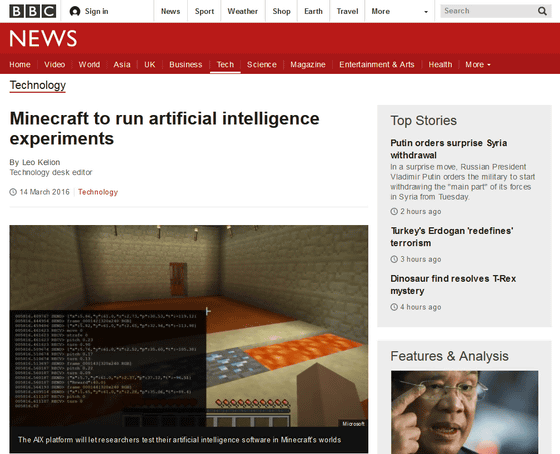Click the 14 March 2016 date text
560x454 pixels.
(x=44, y=192)
